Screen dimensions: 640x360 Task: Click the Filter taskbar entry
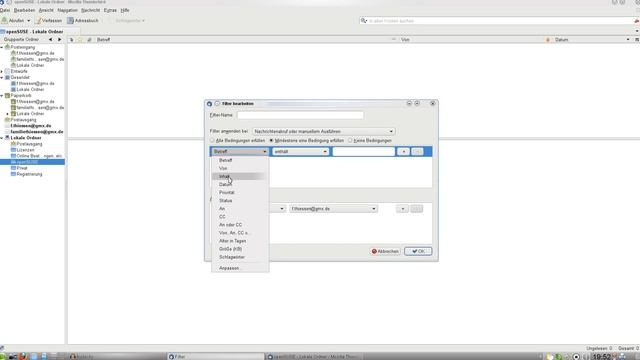point(215,356)
